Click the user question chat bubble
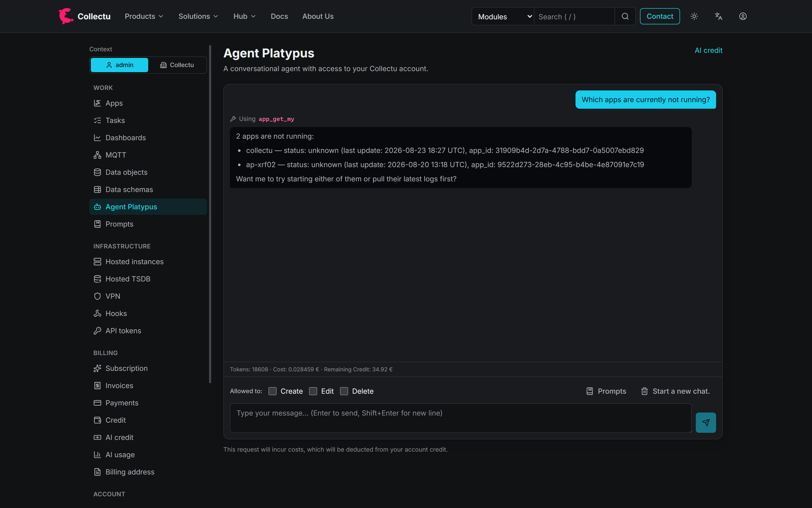 pos(646,100)
